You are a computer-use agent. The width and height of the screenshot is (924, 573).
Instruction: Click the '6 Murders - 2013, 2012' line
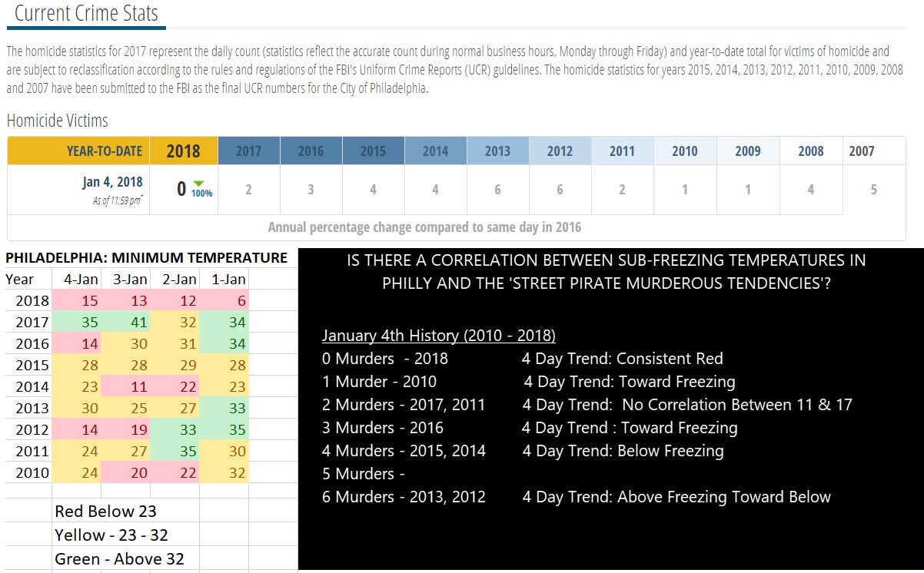tap(404, 497)
